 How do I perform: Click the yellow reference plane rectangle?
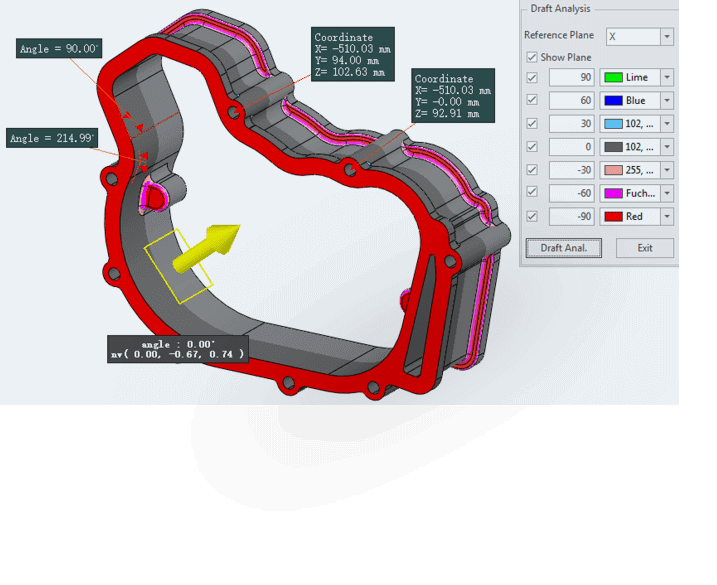178,266
